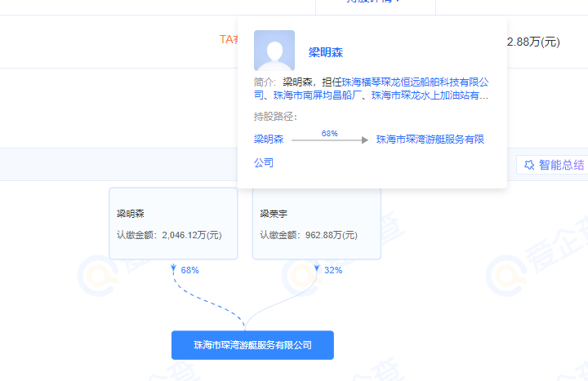This screenshot has width=588, height=381.
Task: Click the 梁明森 avatar image in popup
Action: click(274, 51)
